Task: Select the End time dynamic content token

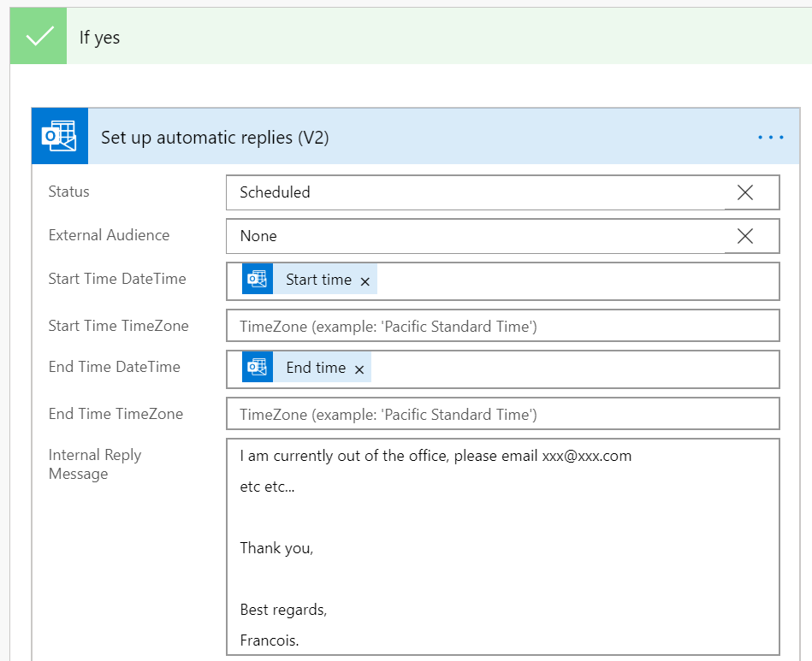Action: pos(316,368)
